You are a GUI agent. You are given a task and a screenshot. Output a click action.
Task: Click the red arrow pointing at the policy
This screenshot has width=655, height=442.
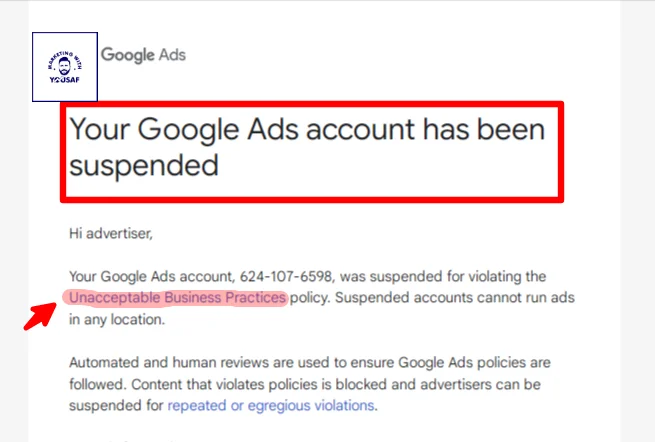click(x=39, y=311)
